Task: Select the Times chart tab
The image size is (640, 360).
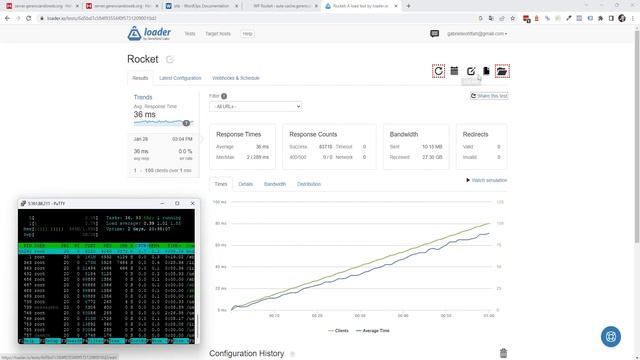Action: 221,184
